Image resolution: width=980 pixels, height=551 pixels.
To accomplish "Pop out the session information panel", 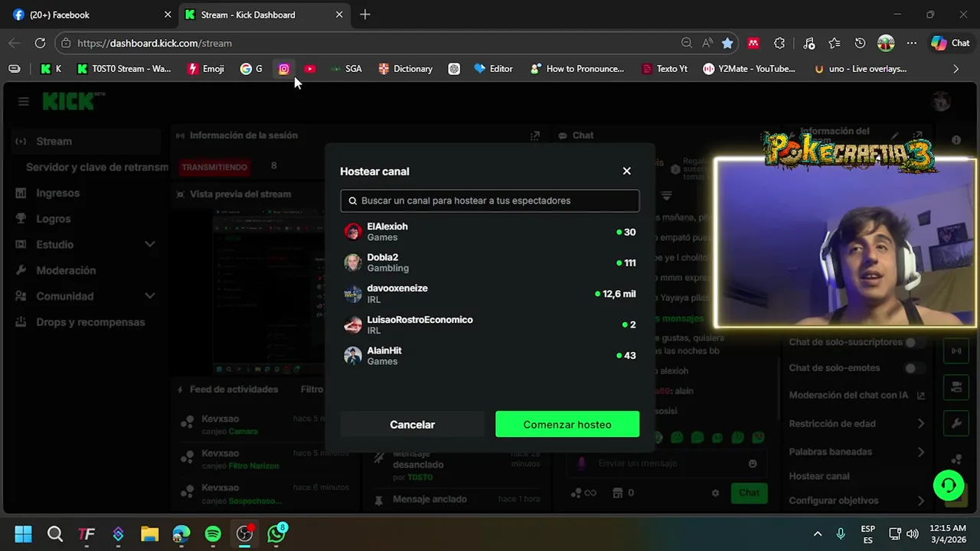I will (x=535, y=135).
